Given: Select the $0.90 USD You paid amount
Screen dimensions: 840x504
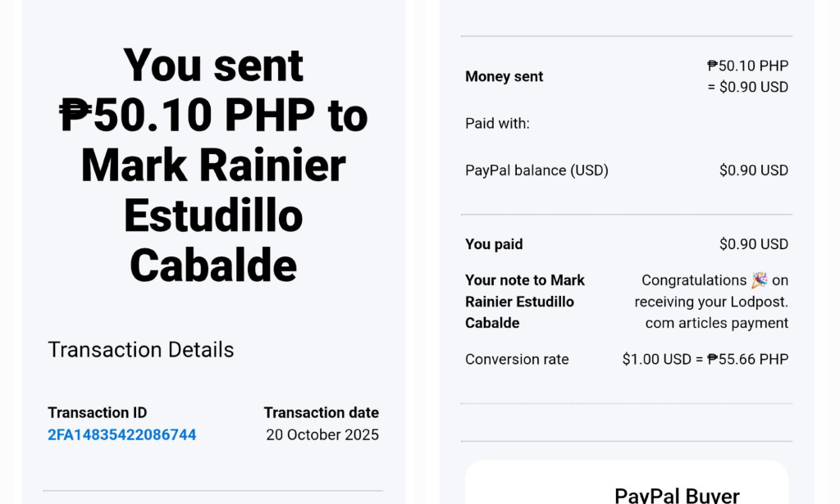Looking at the screenshot, I should coord(753,244).
